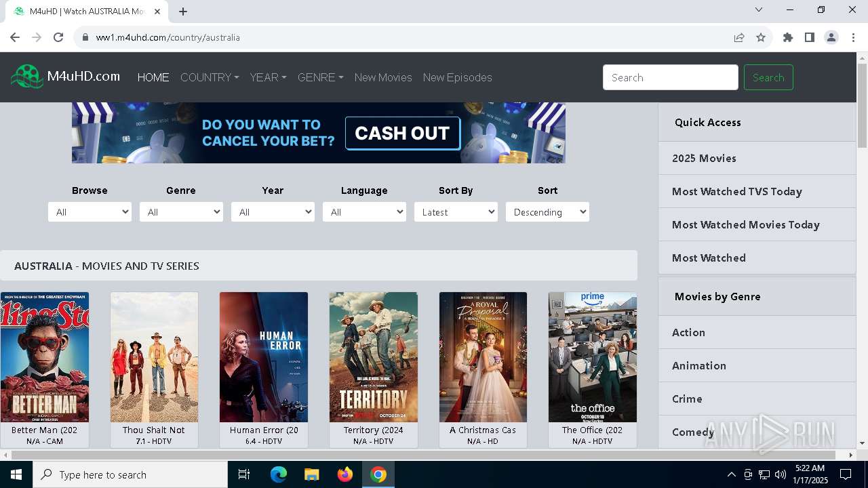Open New Movies in navigation bar

click(383, 77)
